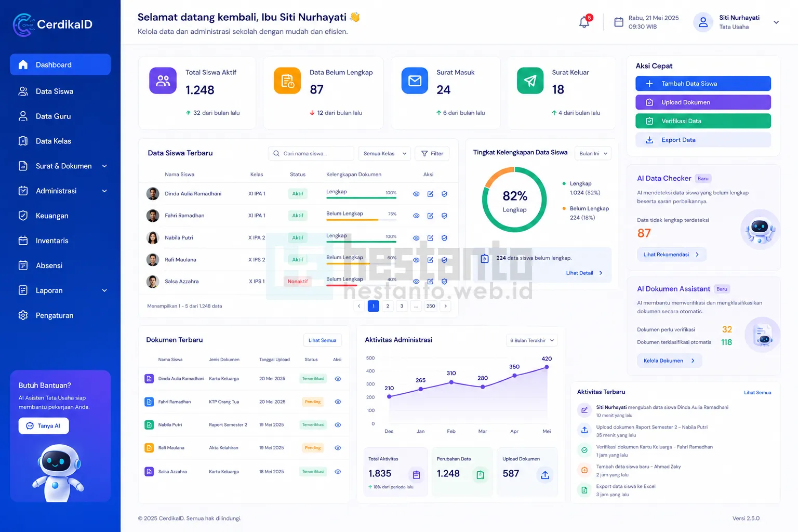Click the Export data siswa ke Excel icon

point(584,490)
